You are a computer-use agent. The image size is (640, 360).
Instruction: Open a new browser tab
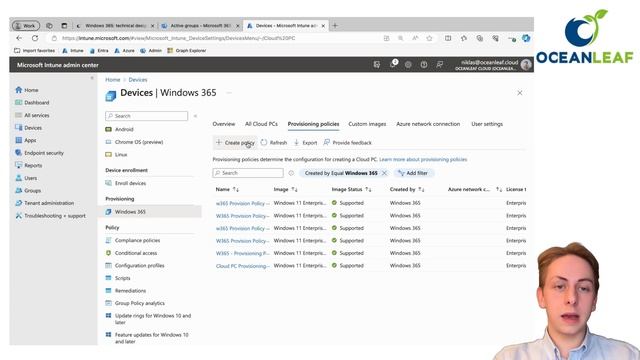click(335, 25)
